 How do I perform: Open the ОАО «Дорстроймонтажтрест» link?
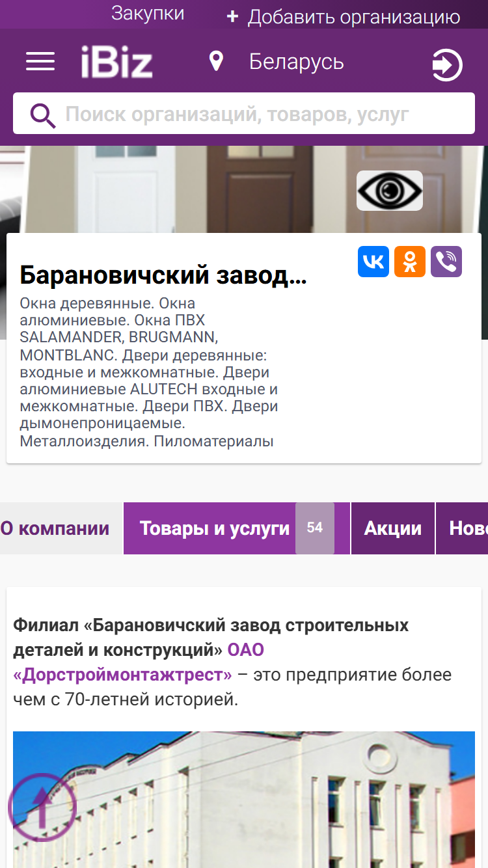click(139, 662)
